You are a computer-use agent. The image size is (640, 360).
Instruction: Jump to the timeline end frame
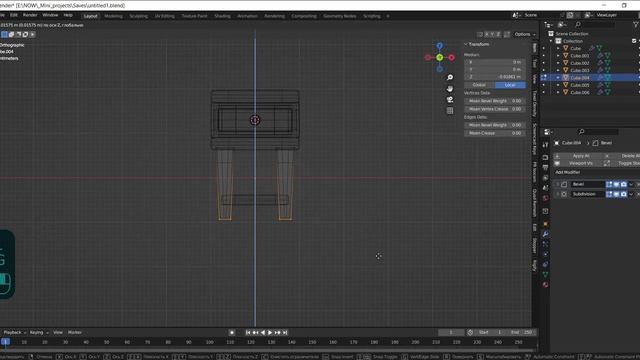(x=285, y=333)
